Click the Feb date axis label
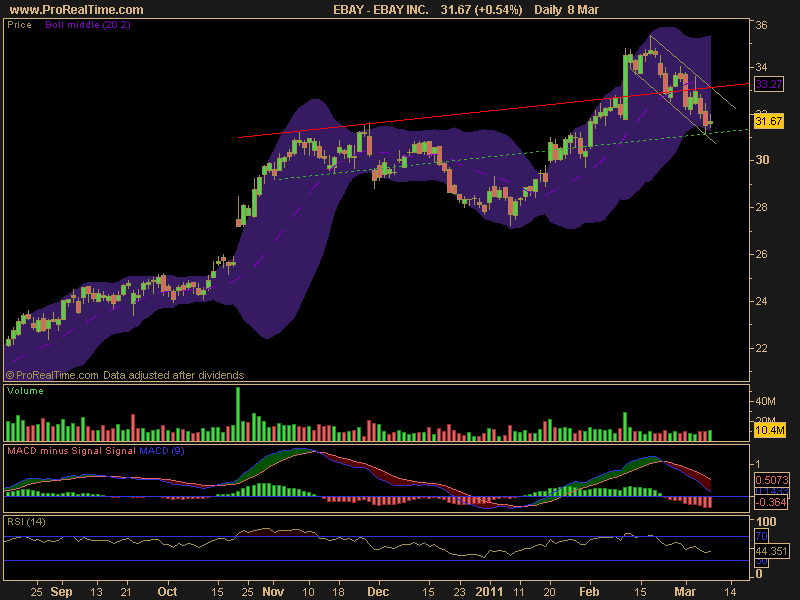Screen dimensions: 800x600 point(589,592)
